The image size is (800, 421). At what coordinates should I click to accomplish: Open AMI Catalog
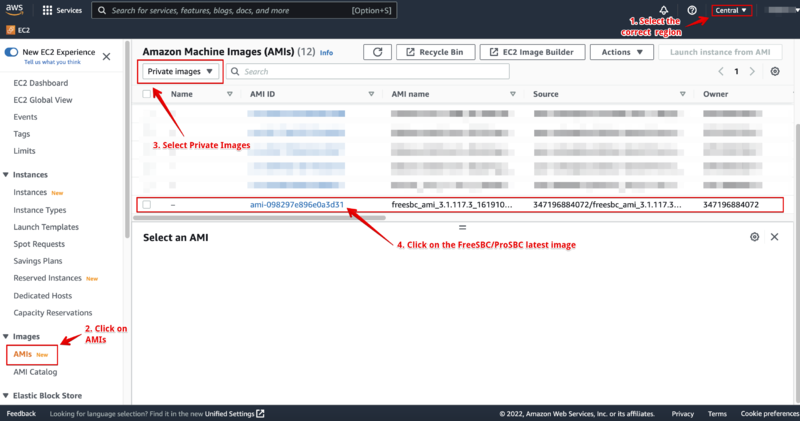[35, 372]
